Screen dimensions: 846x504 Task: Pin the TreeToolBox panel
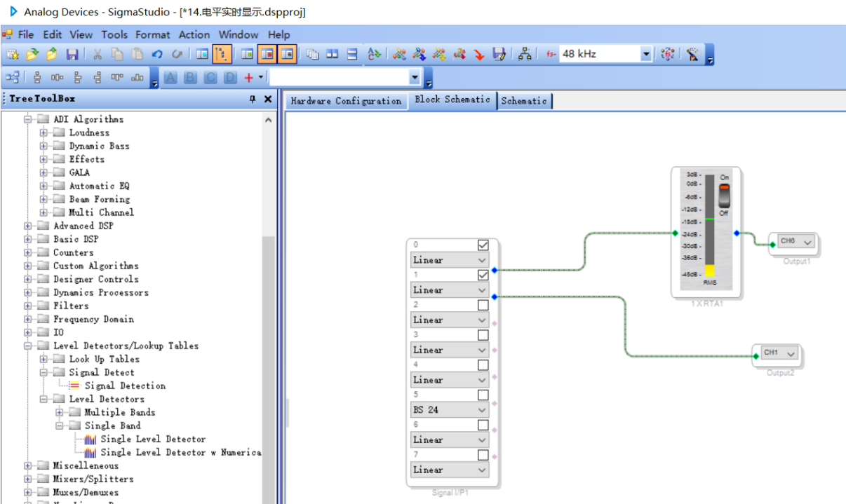(x=253, y=100)
